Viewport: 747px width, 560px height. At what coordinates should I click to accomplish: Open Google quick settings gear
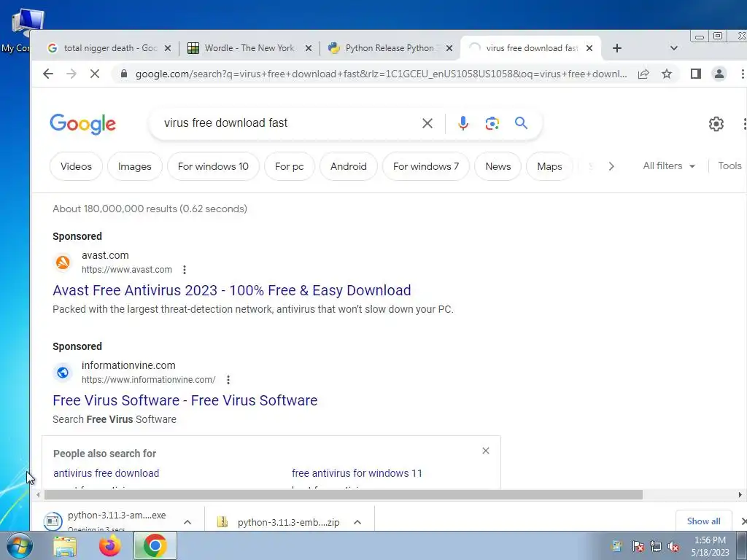pos(716,124)
